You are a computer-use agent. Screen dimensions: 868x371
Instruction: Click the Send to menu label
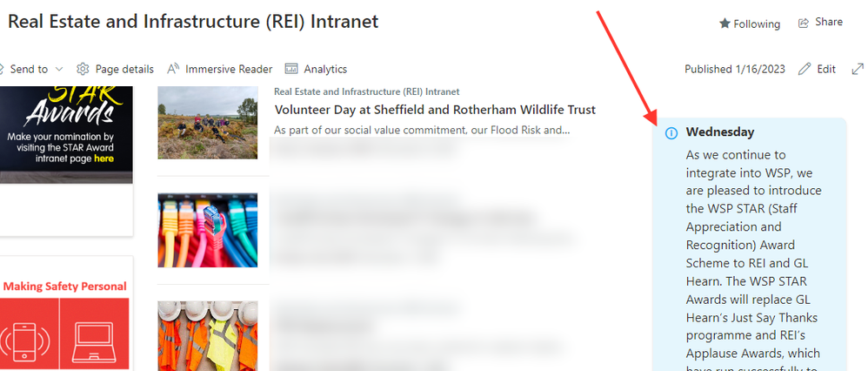(x=30, y=70)
